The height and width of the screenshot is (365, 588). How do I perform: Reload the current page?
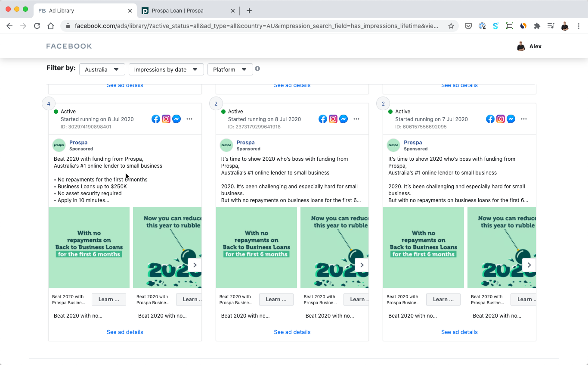pos(37,26)
